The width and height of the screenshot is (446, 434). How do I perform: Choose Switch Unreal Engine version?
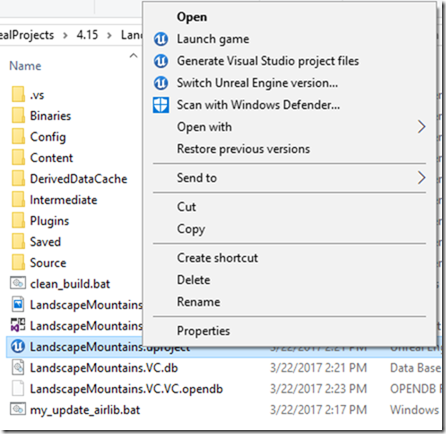(257, 83)
